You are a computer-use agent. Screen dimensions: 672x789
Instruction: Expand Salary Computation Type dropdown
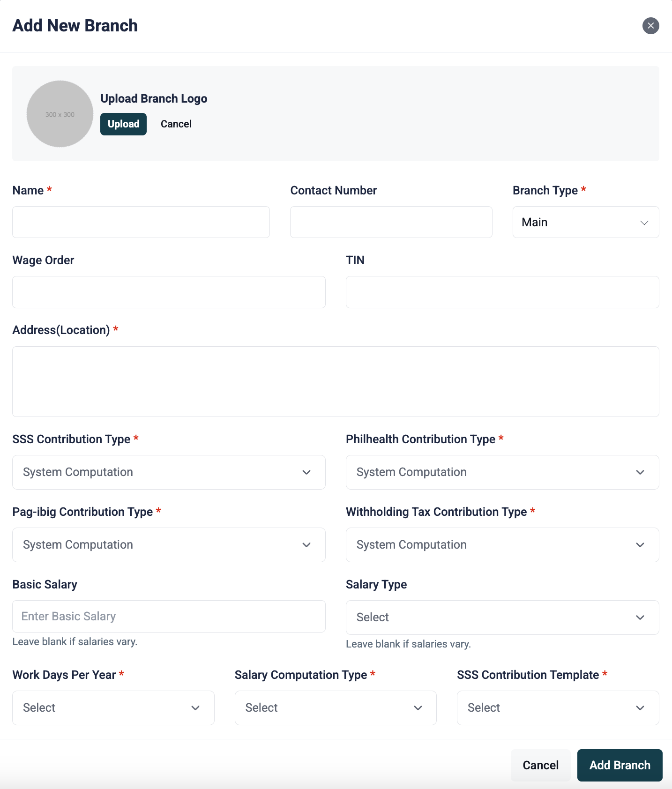(335, 708)
